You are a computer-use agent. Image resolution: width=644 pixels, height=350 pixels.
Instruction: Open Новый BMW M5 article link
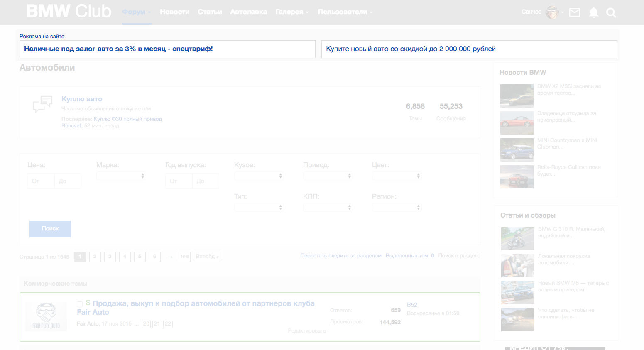(573, 286)
